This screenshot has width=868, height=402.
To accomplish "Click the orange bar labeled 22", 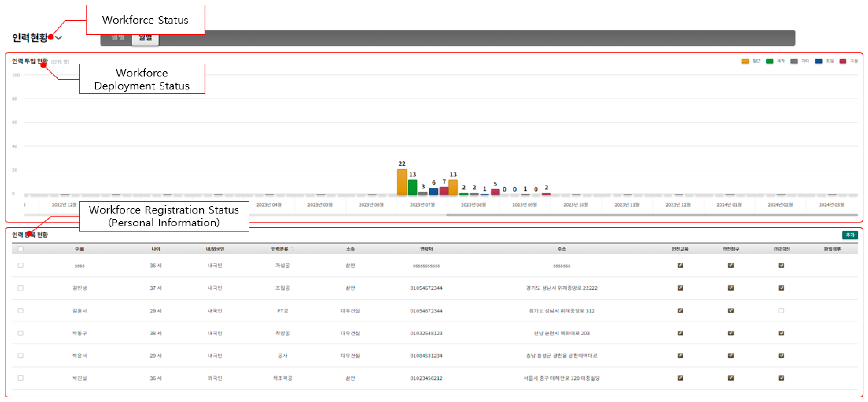I will click(x=402, y=182).
